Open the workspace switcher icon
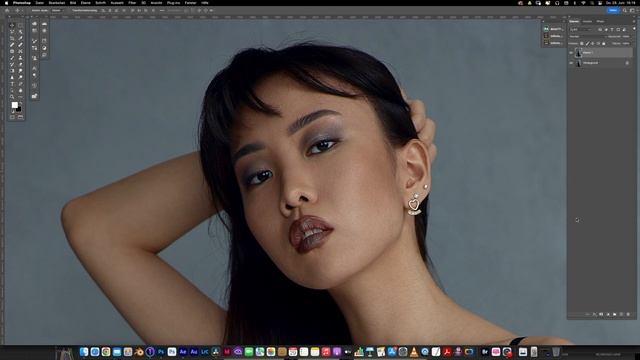The image size is (640, 360). pyautogui.click(x=632, y=10)
